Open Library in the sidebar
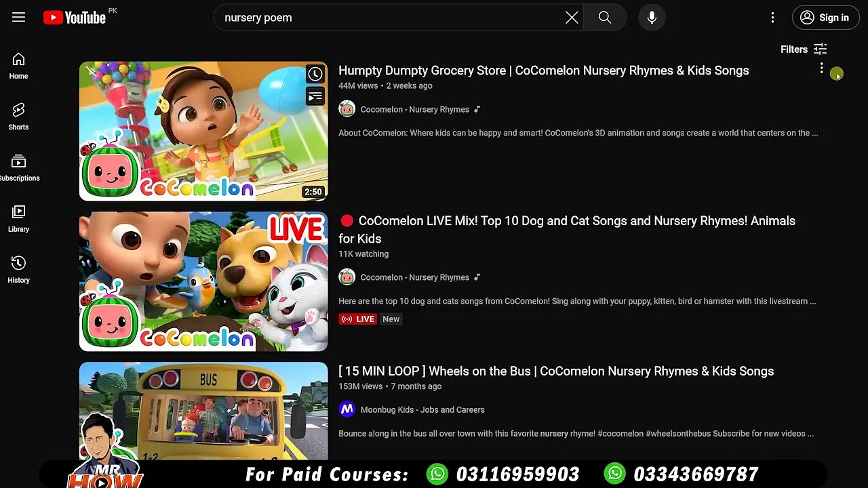 point(18,219)
